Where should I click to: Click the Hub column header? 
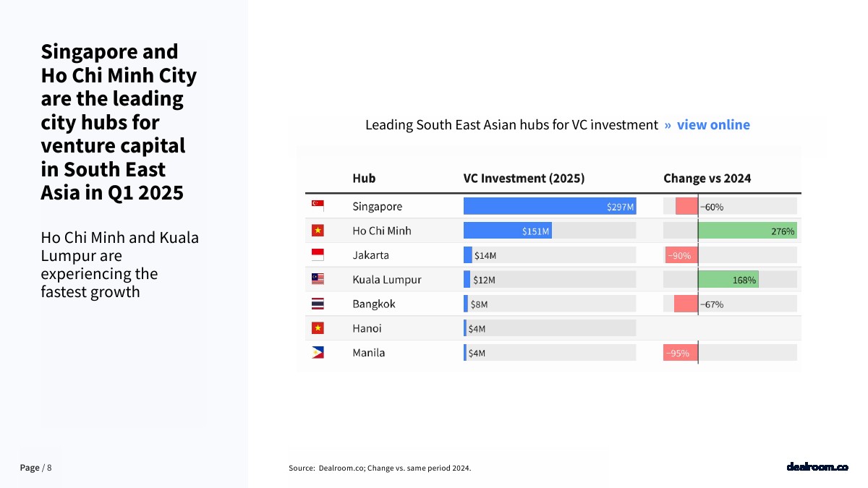coord(364,178)
